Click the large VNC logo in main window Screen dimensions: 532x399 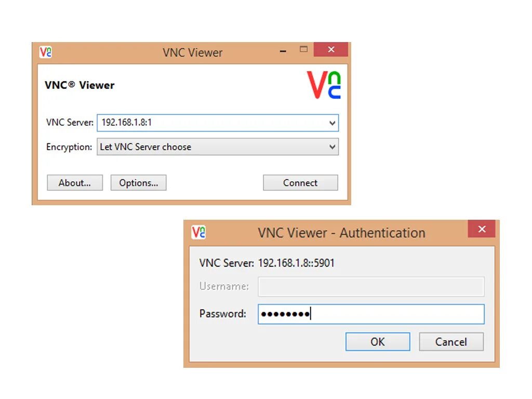point(324,85)
